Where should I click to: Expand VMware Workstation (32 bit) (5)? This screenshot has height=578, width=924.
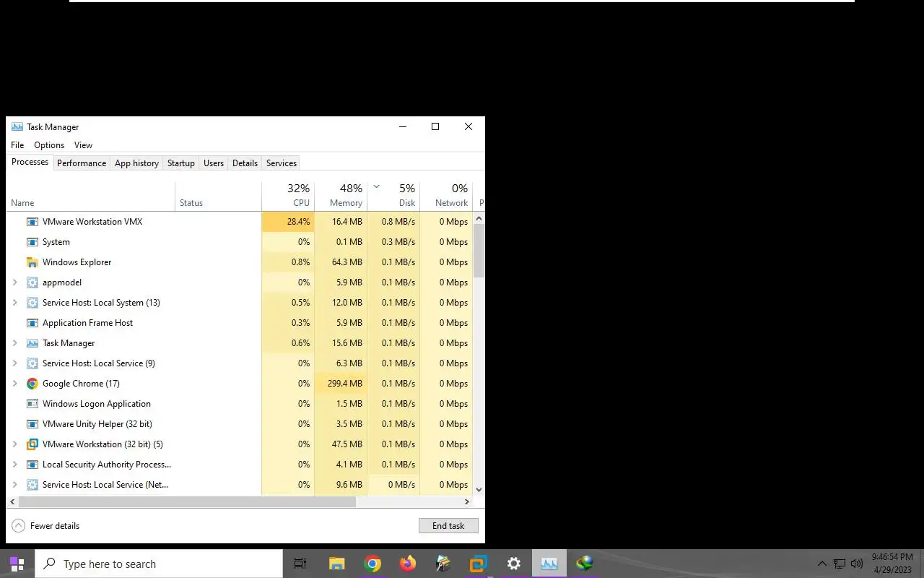tap(14, 444)
